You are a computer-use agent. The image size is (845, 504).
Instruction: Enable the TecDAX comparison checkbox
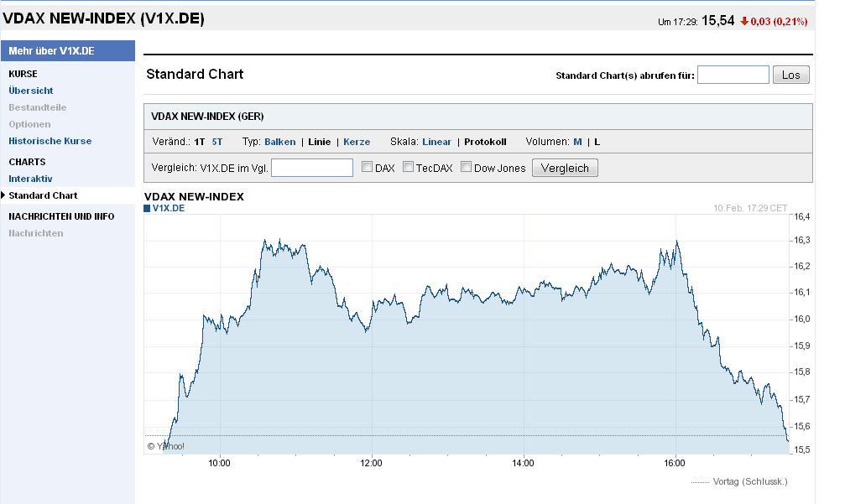tap(409, 167)
